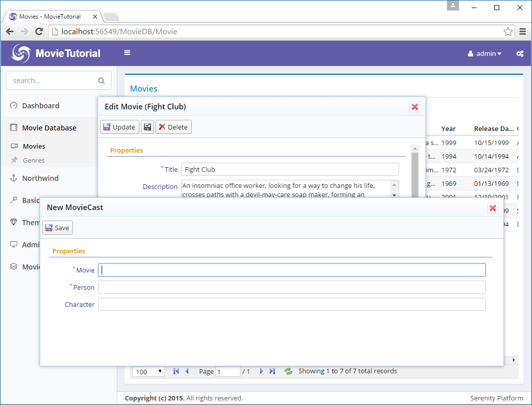Open the admin user dropdown
This screenshot has width=532, height=405.
(x=485, y=53)
